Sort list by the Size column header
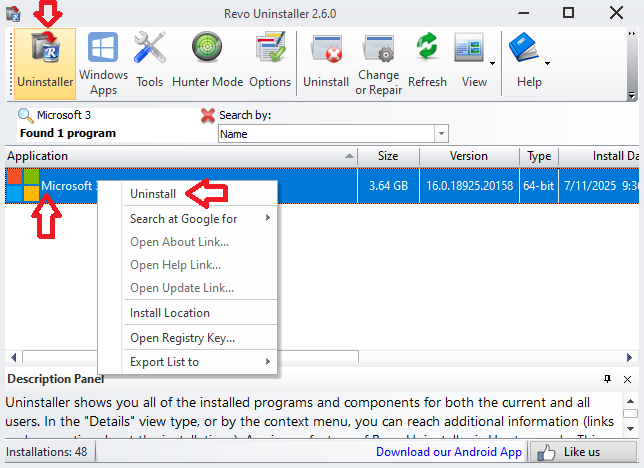The image size is (644, 468). pyautogui.click(x=388, y=156)
